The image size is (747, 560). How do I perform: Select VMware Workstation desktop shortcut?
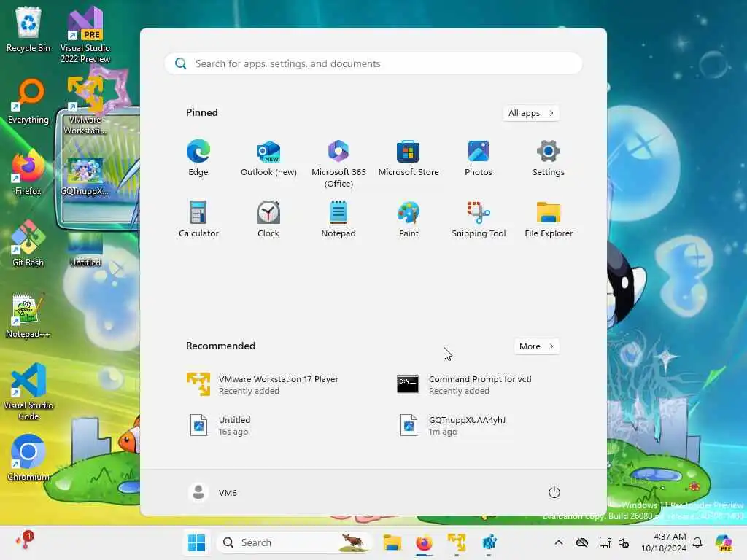pyautogui.click(x=85, y=106)
